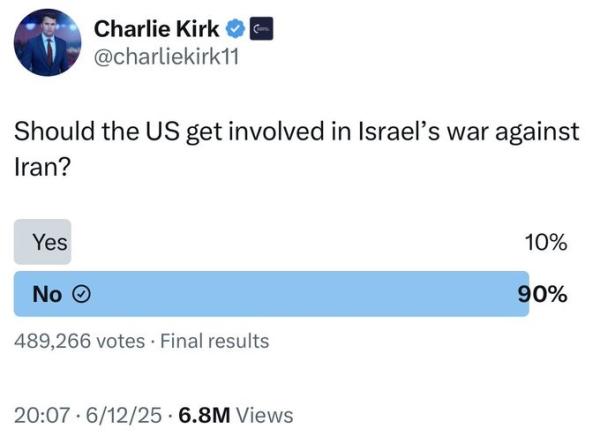Choose the blue No poll result bar
The height and width of the screenshot is (444, 600).
pyautogui.click(x=270, y=294)
